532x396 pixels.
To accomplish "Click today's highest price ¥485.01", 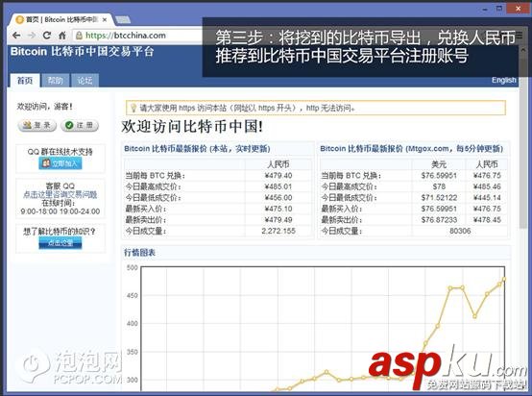I will tap(278, 186).
